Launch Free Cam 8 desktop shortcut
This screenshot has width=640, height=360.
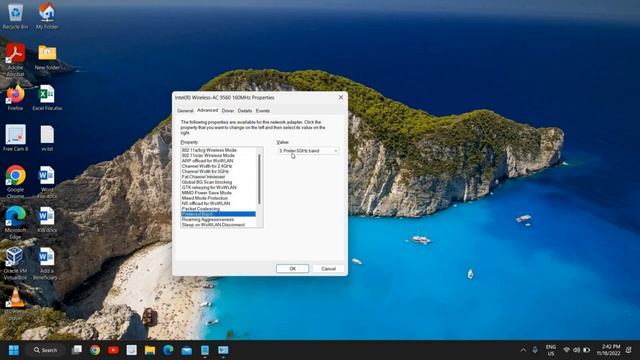pos(16,138)
